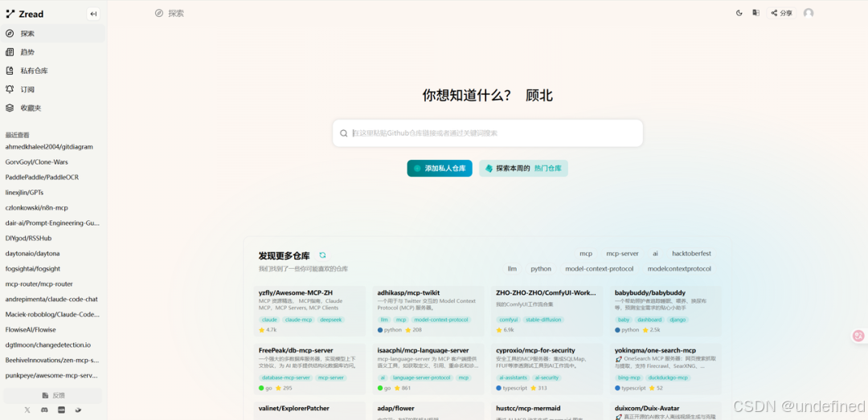Open BeehiveInnovations/zen-mcp-s… recent item
This screenshot has height=420, width=868.
(52, 360)
